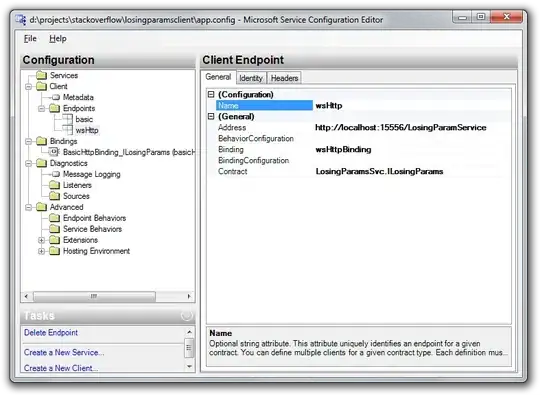Click the Message Logging node icon
Screen dimensions: 540x395
coord(55,174)
